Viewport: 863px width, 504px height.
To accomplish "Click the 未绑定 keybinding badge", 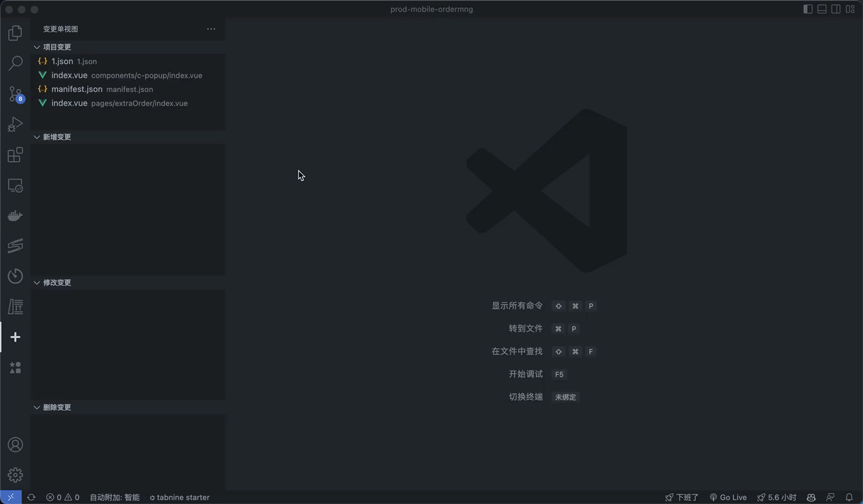I will 566,397.
